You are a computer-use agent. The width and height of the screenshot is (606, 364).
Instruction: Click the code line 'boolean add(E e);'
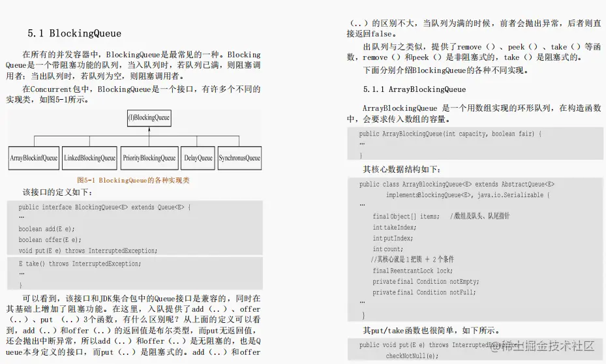point(46,229)
